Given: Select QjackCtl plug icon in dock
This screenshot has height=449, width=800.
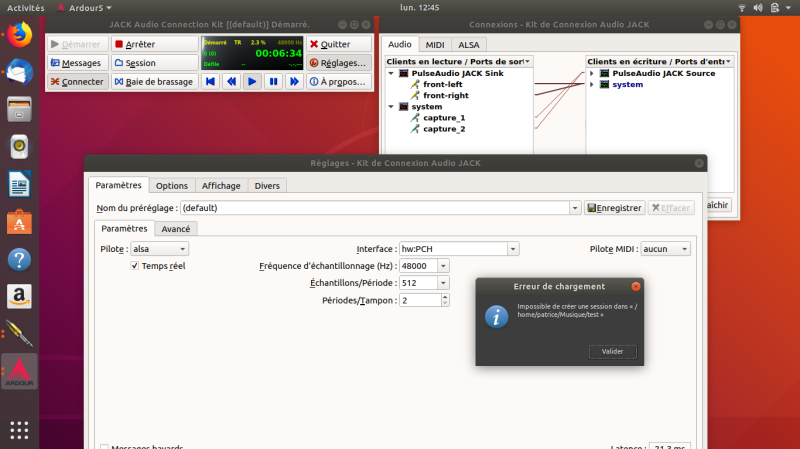Looking at the screenshot, I should pyautogui.click(x=19, y=334).
